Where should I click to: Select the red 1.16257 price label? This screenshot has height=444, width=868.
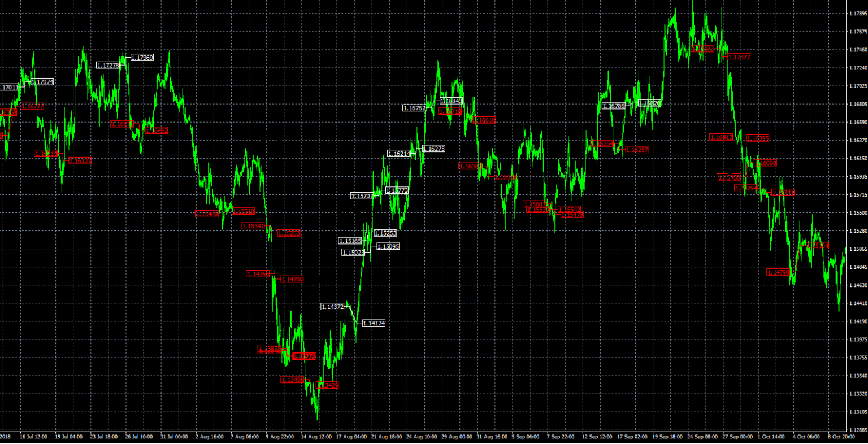(x=636, y=150)
